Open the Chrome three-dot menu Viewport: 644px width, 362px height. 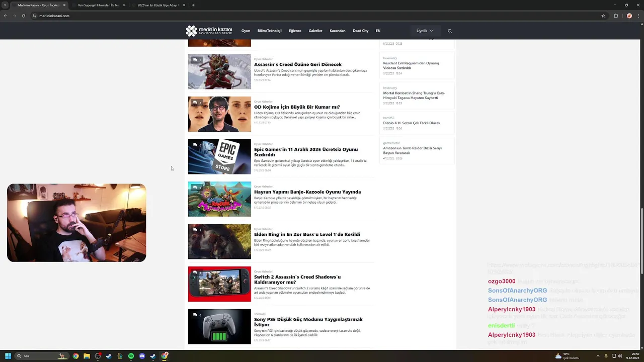pos(638,16)
